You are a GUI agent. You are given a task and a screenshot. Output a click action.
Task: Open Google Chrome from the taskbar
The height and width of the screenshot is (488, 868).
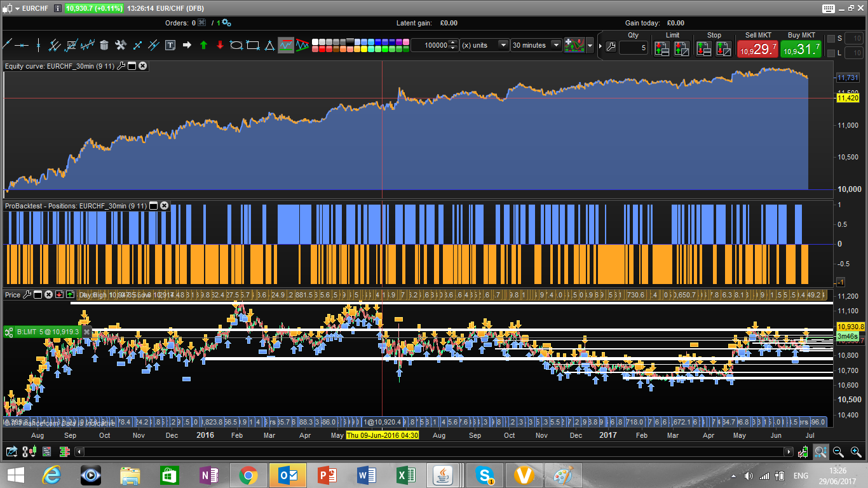tap(248, 475)
